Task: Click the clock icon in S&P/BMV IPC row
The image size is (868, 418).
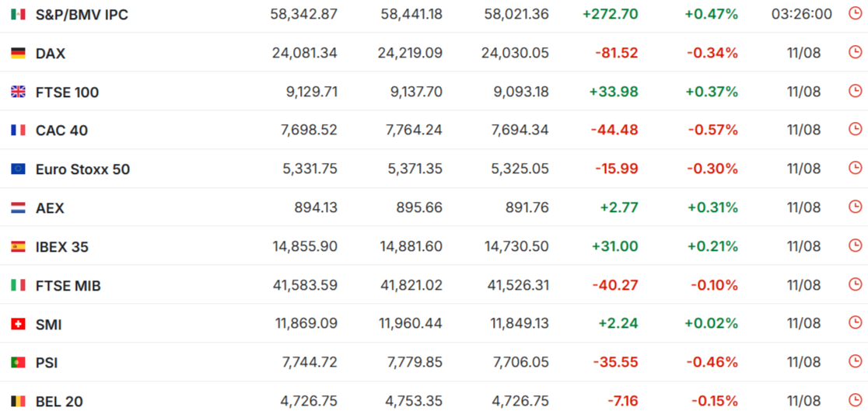Action: (x=856, y=14)
